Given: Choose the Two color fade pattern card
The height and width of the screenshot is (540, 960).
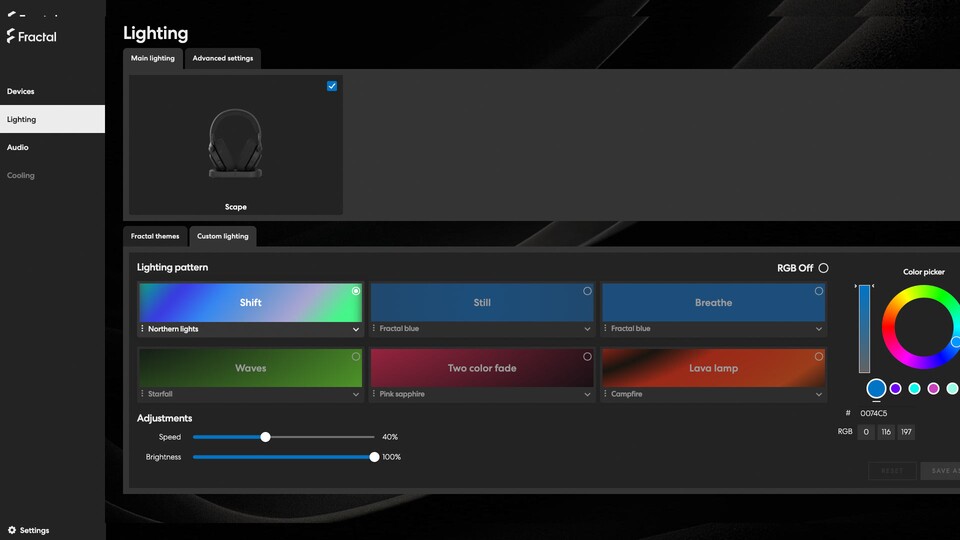Looking at the screenshot, I should (482, 368).
